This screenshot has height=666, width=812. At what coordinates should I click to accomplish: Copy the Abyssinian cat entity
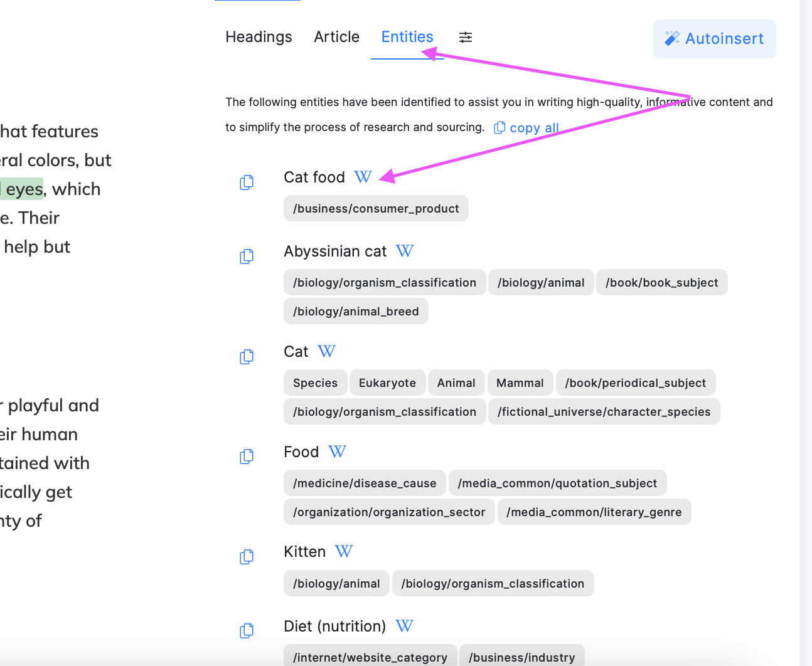(x=247, y=256)
